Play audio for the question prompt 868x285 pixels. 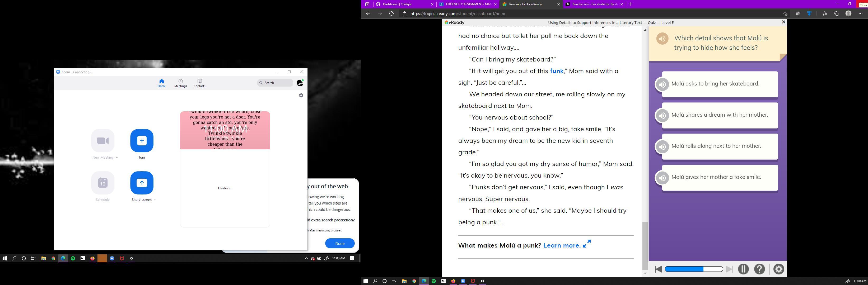point(662,39)
